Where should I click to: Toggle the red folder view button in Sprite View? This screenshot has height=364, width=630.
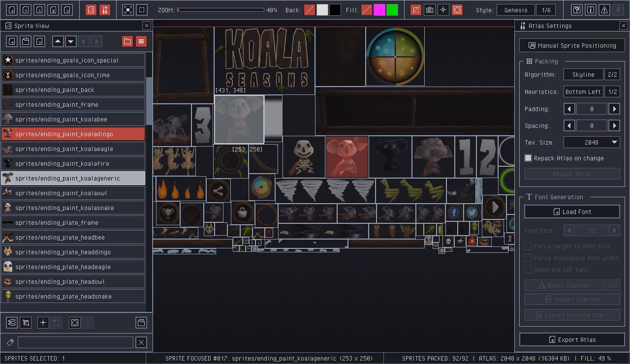tap(127, 41)
